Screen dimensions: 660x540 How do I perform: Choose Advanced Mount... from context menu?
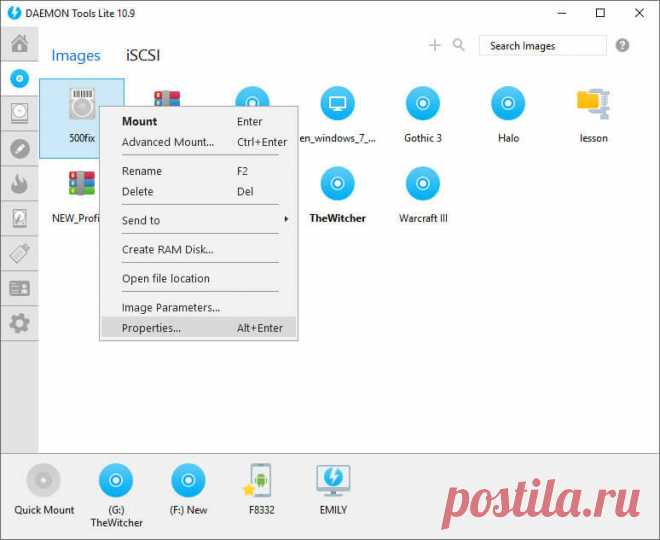click(199, 142)
